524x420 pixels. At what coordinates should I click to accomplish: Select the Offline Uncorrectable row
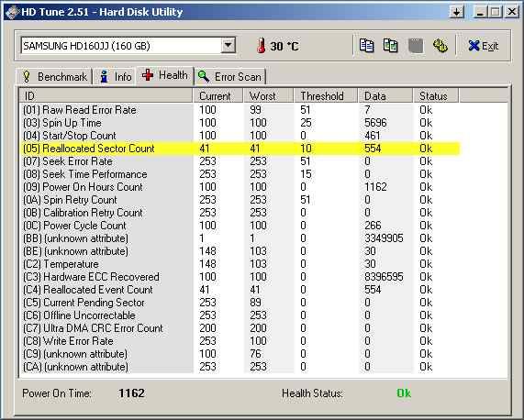240,315
